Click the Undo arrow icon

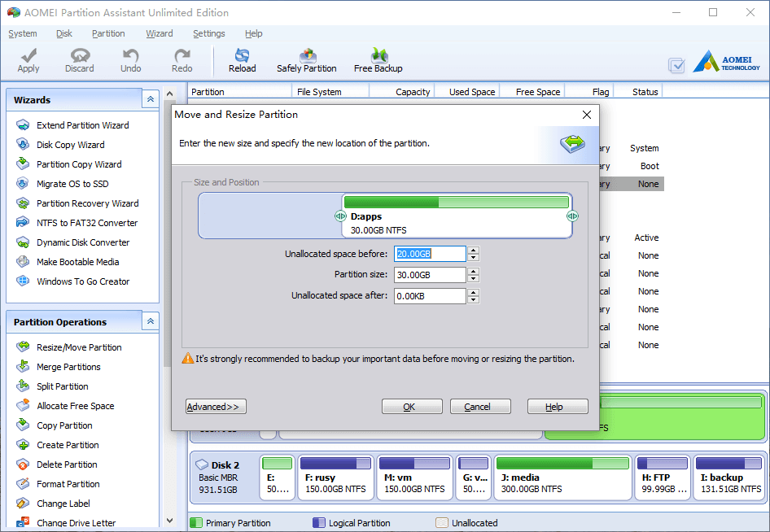130,55
